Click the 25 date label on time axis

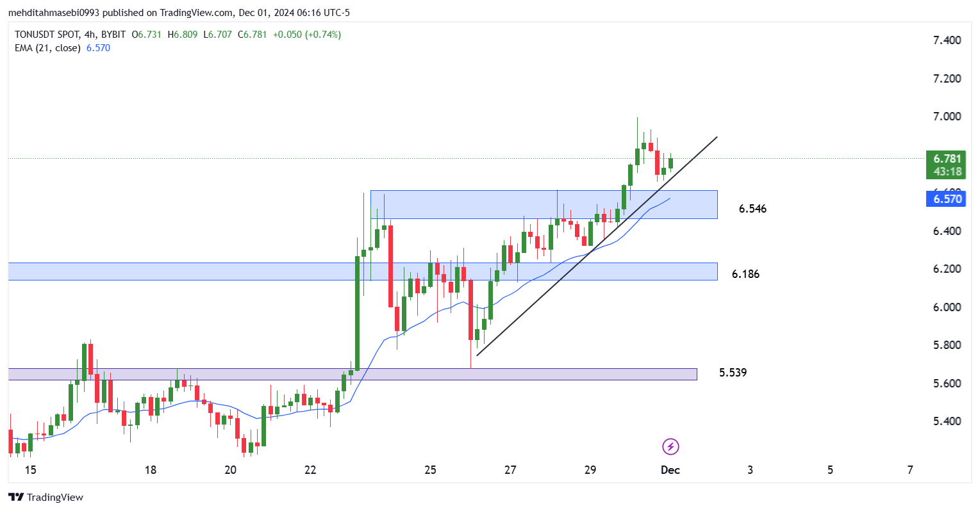pyautogui.click(x=430, y=470)
